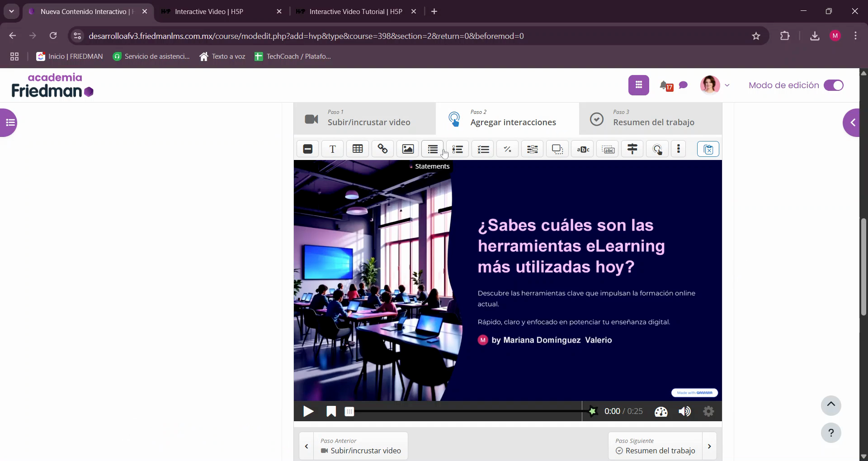This screenshot has height=461, width=868.
Task: Click the academia Friedman logo
Action: [52, 85]
